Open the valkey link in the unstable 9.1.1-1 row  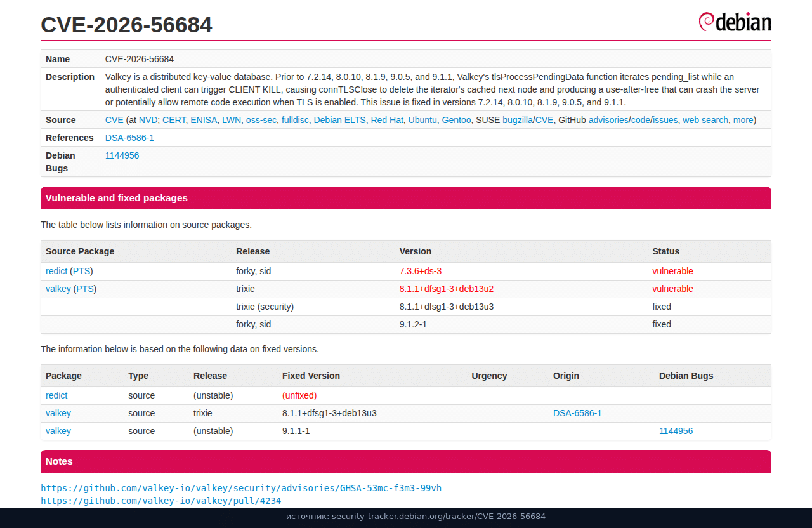point(58,431)
